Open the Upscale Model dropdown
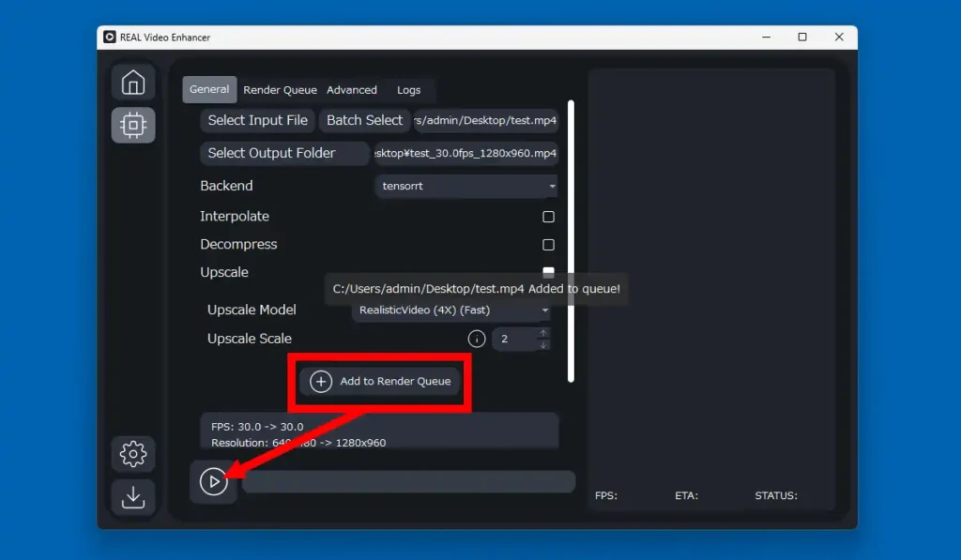The width and height of the screenshot is (961, 560). tap(450, 310)
